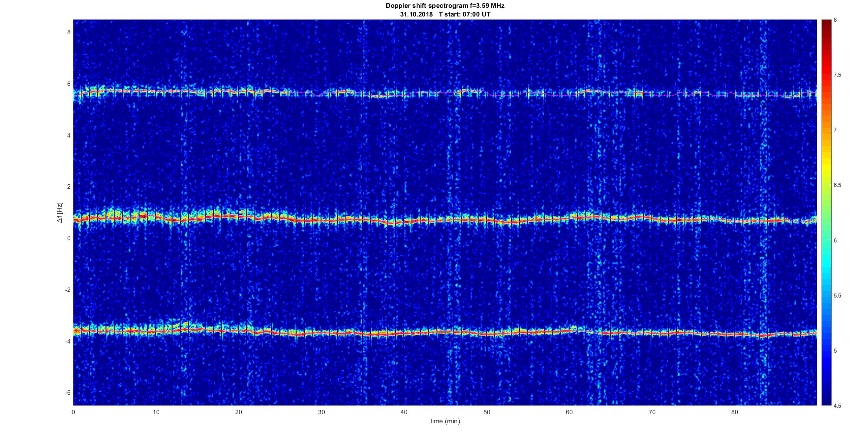868x435 pixels.
Task: Click the x-axis tick label '0'
Action: (73, 412)
